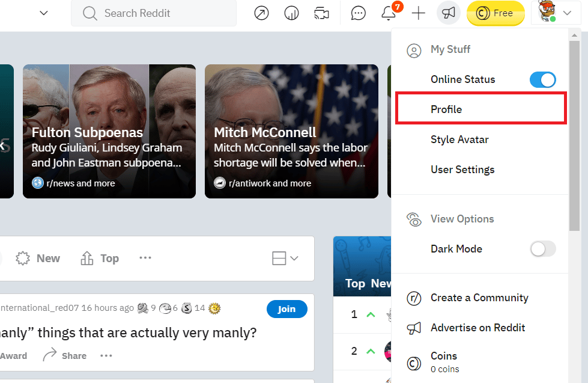Click the megaphone Advertise icon in header
This screenshot has height=383, width=588.
[449, 13]
